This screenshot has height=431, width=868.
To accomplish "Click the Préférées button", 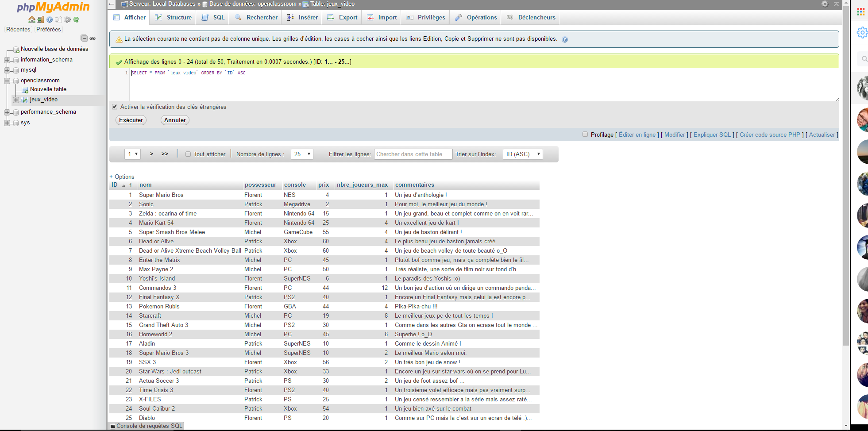I will tap(49, 29).
